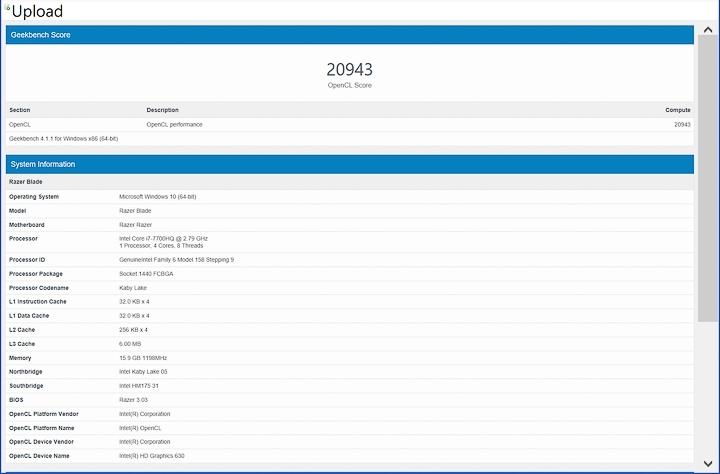
Task: Click the Description column header
Action: tap(162, 110)
